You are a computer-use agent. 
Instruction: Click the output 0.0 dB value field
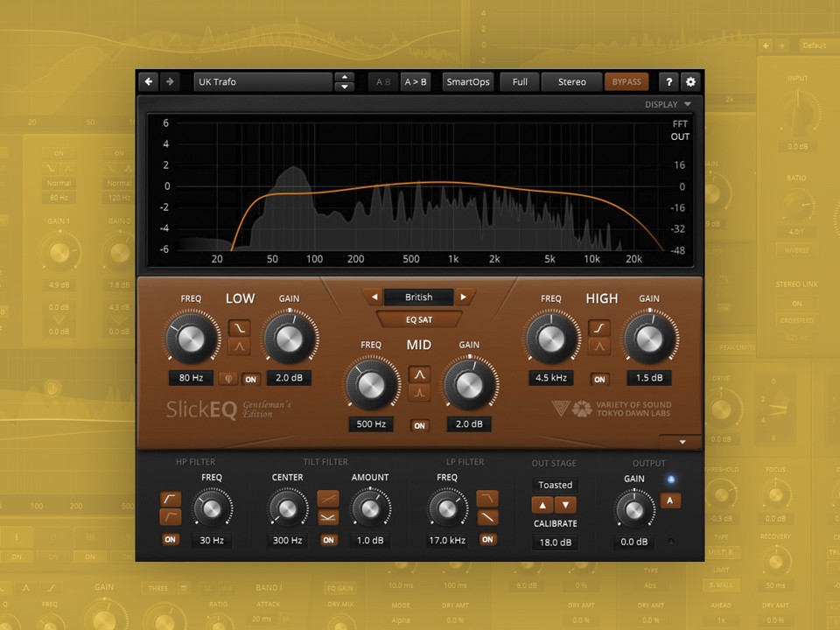[x=634, y=542]
